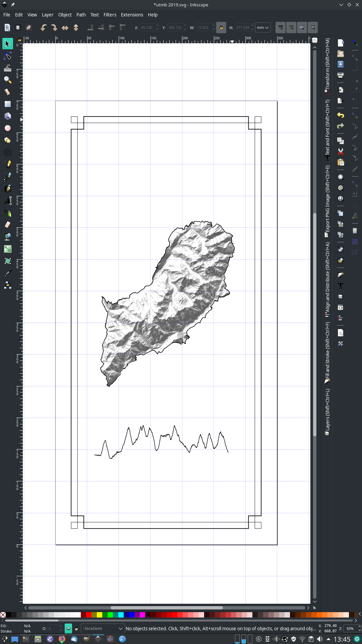Select the Gradient tool
The height and width of the screenshot is (644, 362).
(x=7, y=249)
